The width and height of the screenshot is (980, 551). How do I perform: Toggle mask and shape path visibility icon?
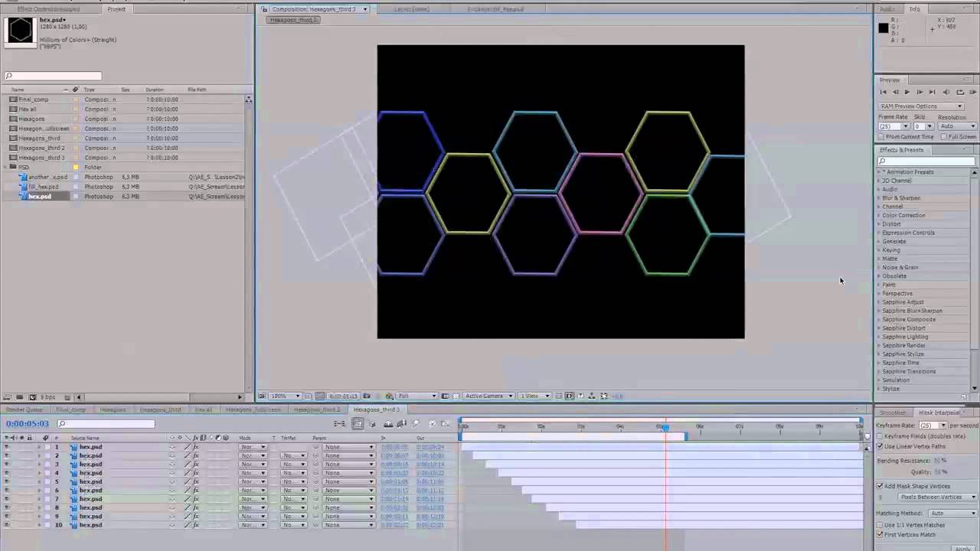(320, 396)
